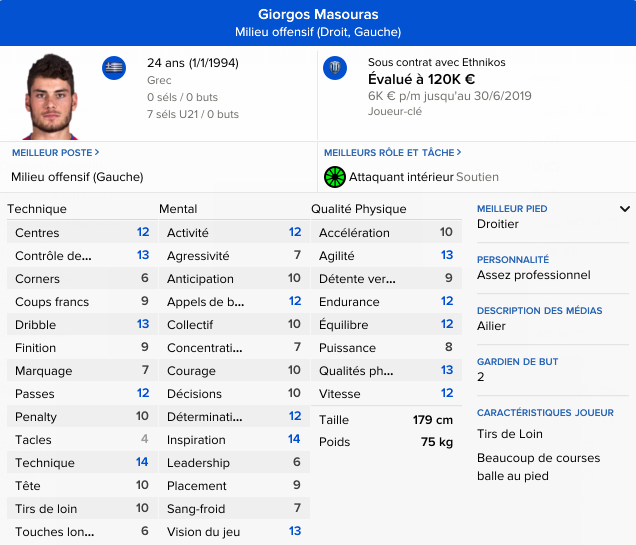Open the Meilleurs Rôle et Tâche link

point(392,153)
